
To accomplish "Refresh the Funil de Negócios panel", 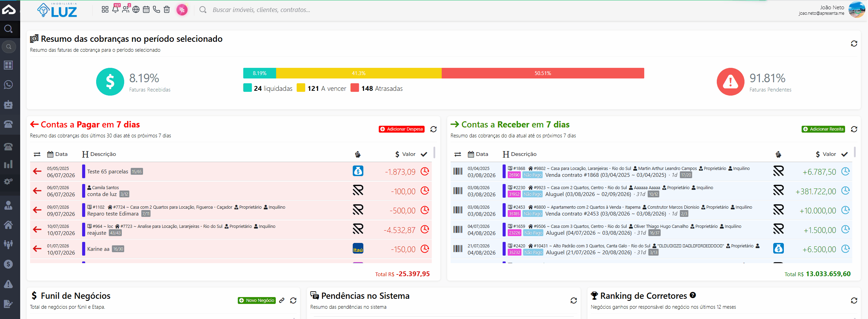I will (x=293, y=300).
